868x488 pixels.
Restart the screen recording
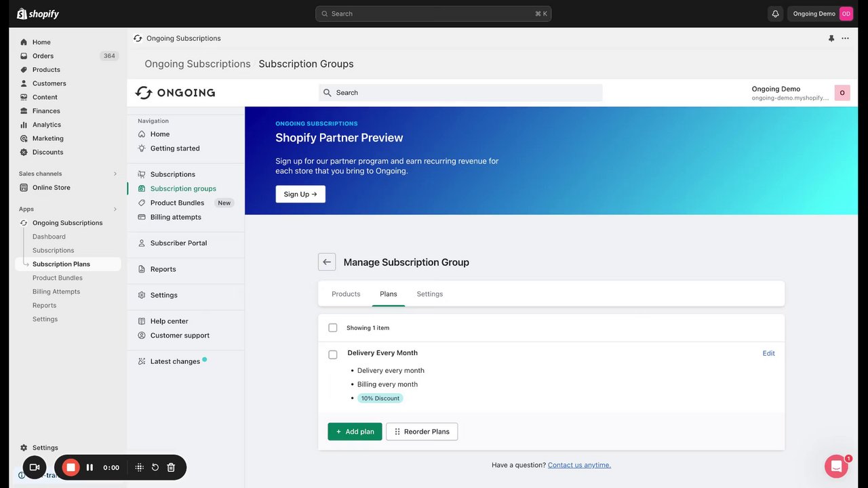(x=155, y=467)
